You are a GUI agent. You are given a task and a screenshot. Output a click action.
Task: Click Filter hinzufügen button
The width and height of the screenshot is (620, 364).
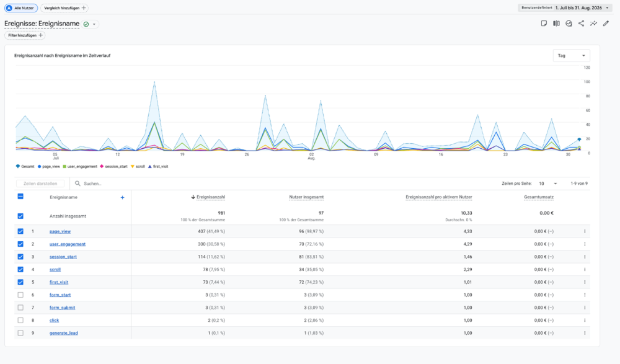[25, 35]
